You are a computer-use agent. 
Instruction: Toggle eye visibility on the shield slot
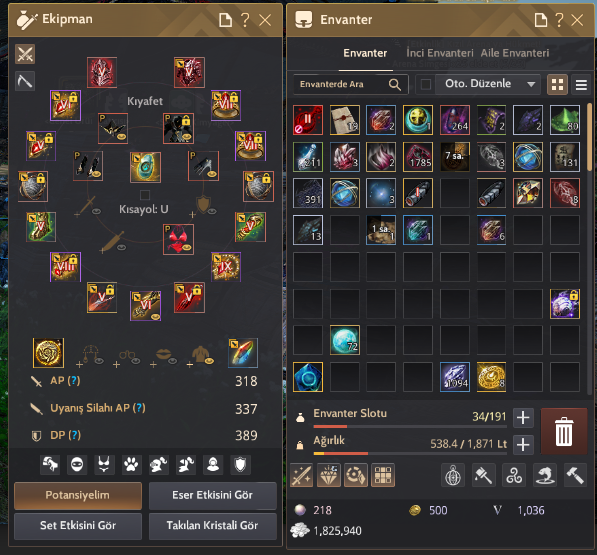pos(212,211)
